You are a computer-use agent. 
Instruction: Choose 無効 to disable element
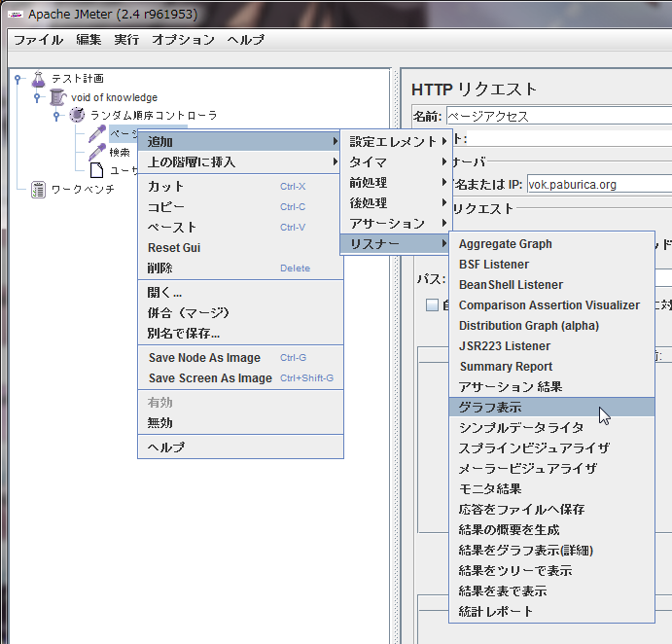coord(240,423)
